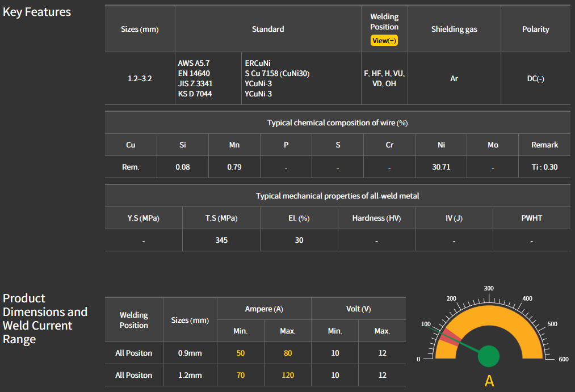Screen dimensions: 575x392
Task: Click the yellow View(+) welding position button
Action: [384, 41]
